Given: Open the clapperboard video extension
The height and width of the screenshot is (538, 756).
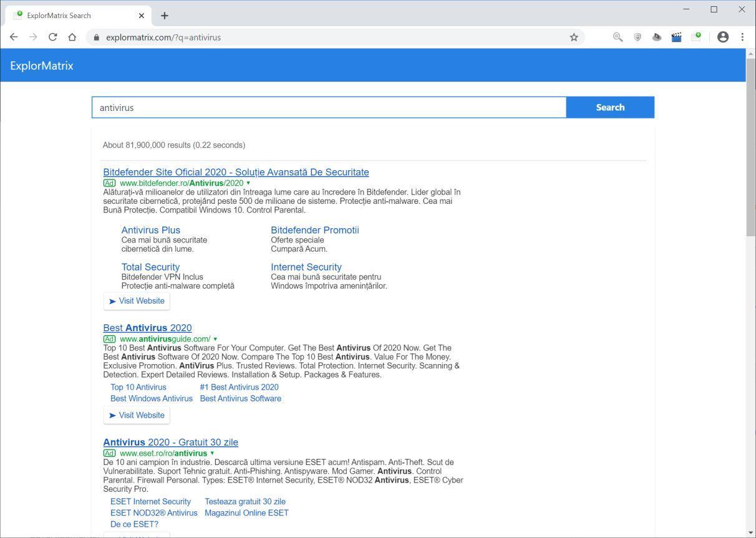Looking at the screenshot, I should (x=676, y=37).
